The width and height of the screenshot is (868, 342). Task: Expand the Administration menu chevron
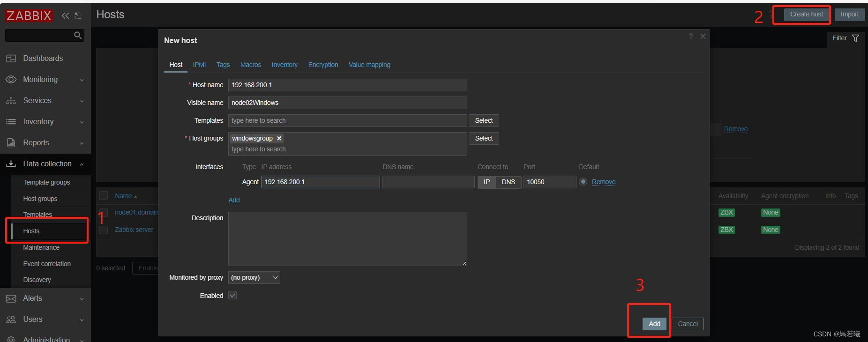coord(82,340)
